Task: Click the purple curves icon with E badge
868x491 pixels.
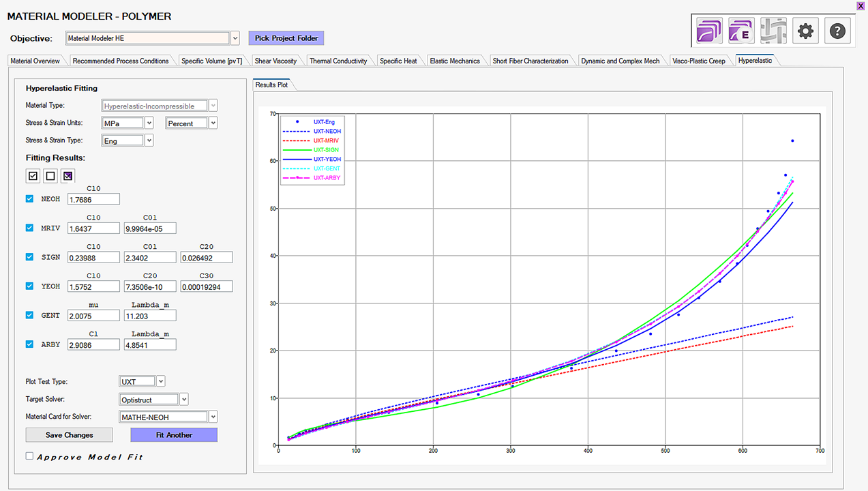Action: click(x=741, y=31)
